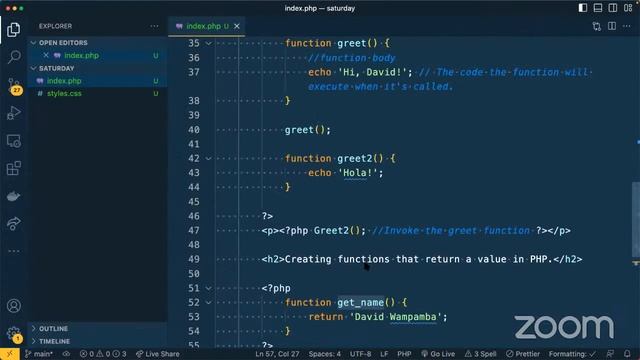Open the Remote Explorer view
The height and width of the screenshot is (360, 640).
pyautogui.click(x=13, y=141)
